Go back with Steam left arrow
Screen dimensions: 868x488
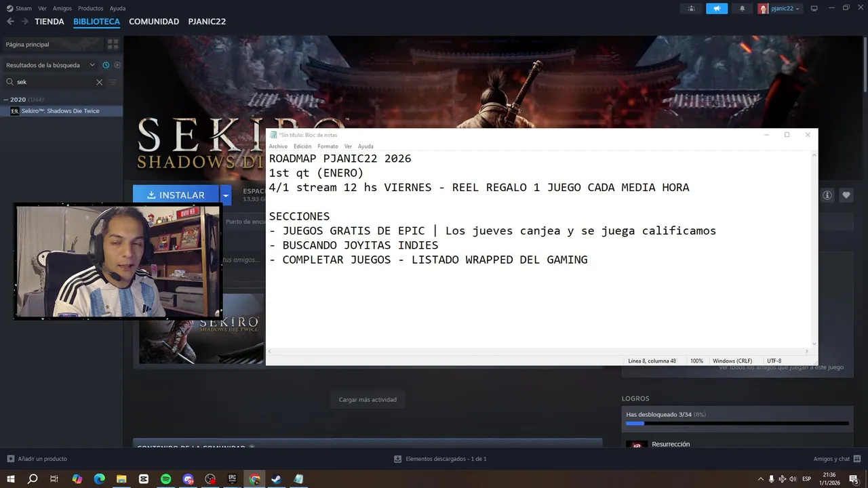tap(10, 22)
